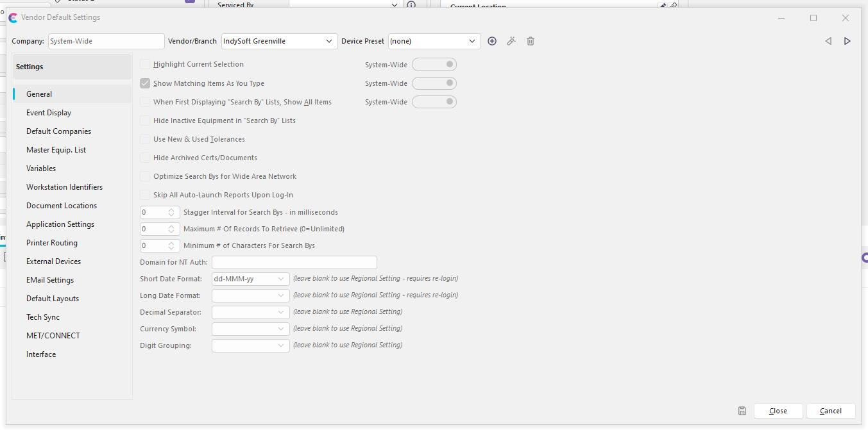Click the save disk icon

742,411
